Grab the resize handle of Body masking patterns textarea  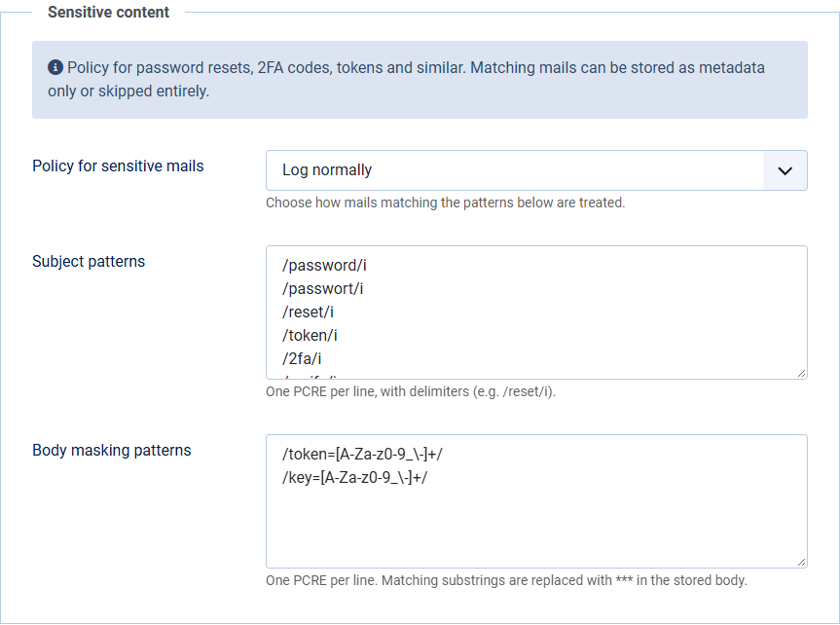(x=801, y=563)
